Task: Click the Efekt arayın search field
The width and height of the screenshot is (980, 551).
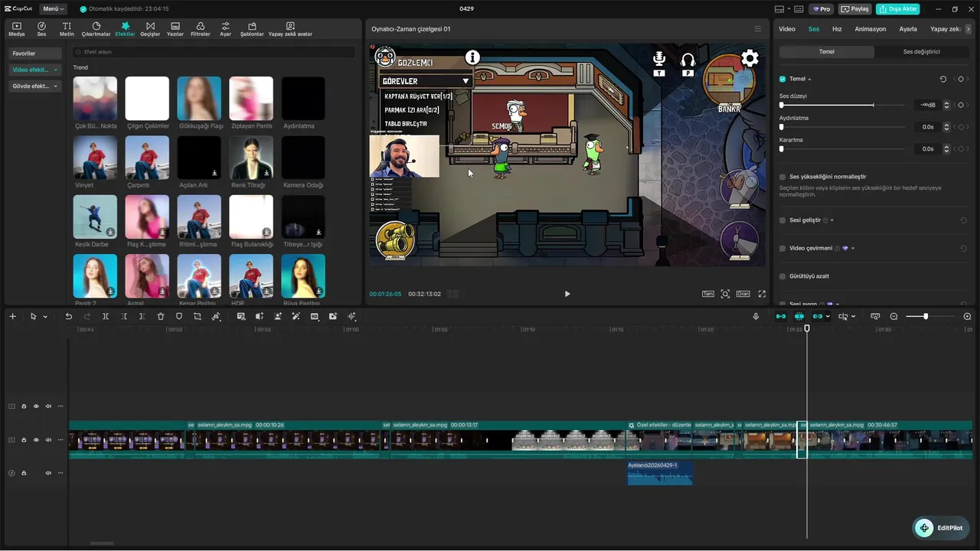Action: pyautogui.click(x=213, y=52)
